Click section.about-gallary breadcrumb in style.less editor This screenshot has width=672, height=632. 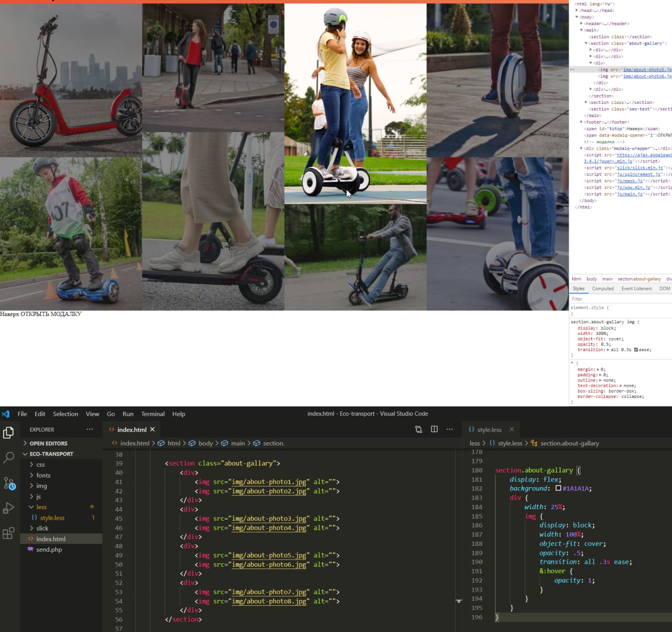click(570, 443)
